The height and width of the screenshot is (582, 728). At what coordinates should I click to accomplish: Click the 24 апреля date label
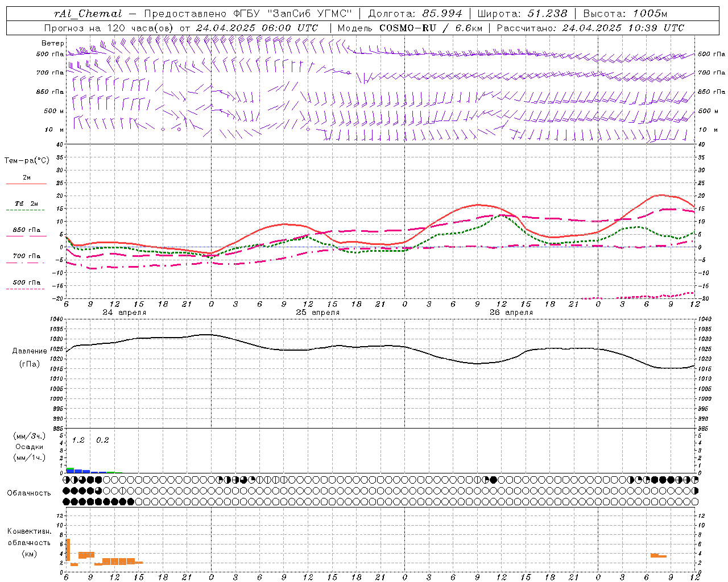click(x=125, y=313)
